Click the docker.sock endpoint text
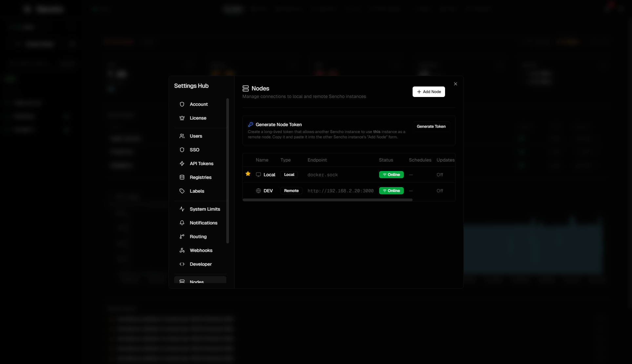Screen dimensions: 632x364 point(323,175)
